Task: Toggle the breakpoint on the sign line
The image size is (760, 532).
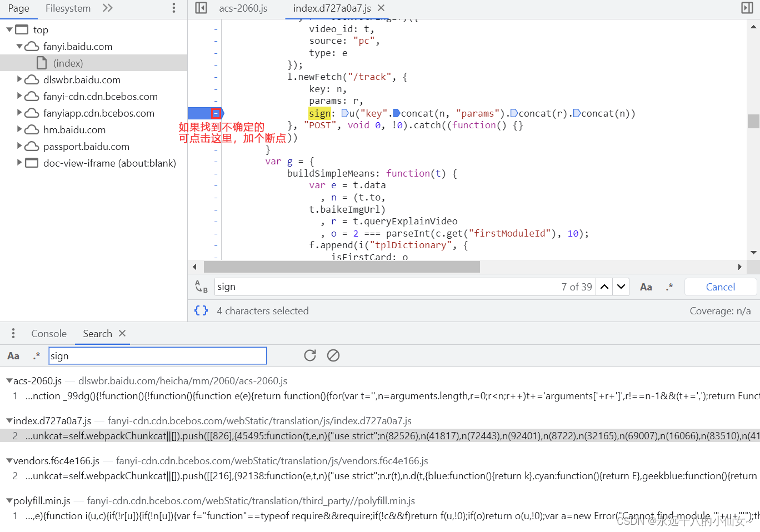Action: [x=216, y=113]
